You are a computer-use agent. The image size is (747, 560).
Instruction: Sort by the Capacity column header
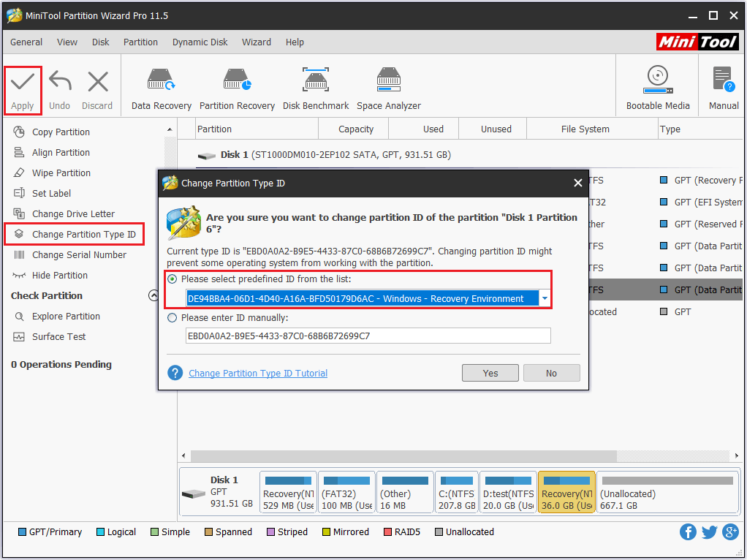[x=354, y=129]
